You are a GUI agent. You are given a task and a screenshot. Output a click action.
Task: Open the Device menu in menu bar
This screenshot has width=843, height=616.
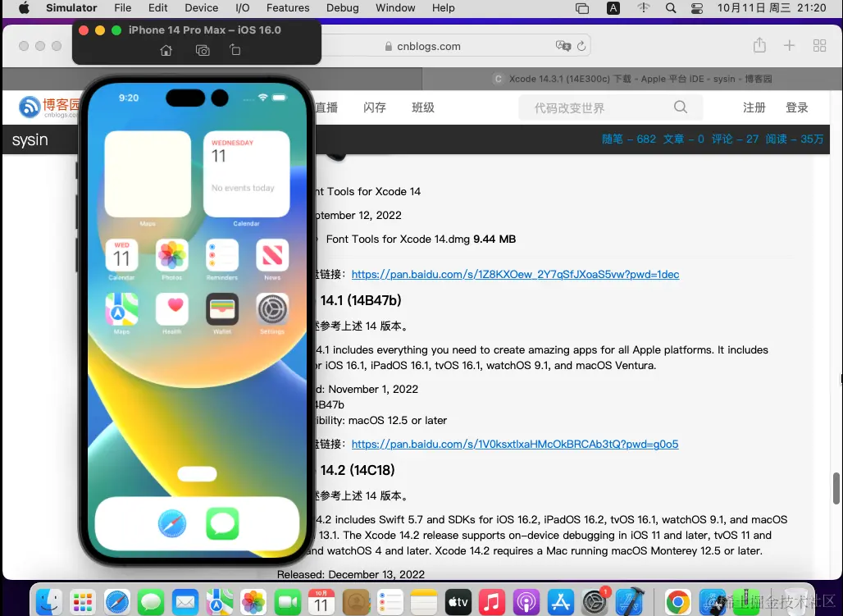pyautogui.click(x=201, y=8)
